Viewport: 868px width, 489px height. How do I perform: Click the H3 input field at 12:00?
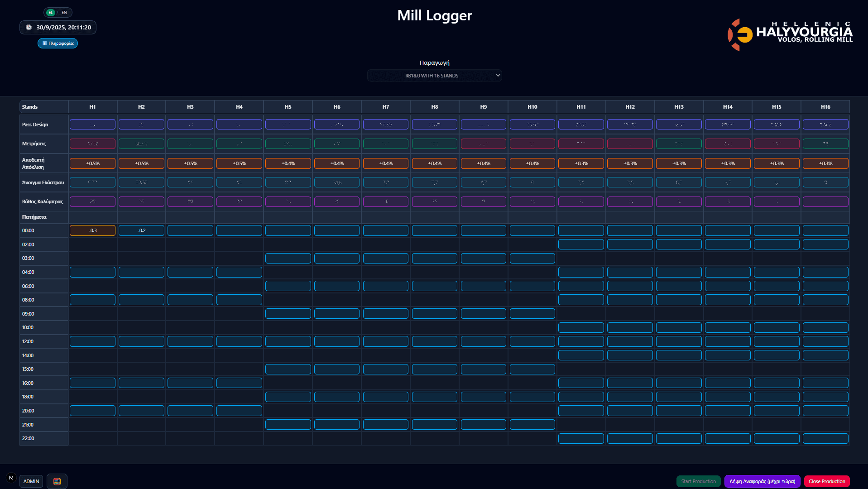click(x=190, y=341)
